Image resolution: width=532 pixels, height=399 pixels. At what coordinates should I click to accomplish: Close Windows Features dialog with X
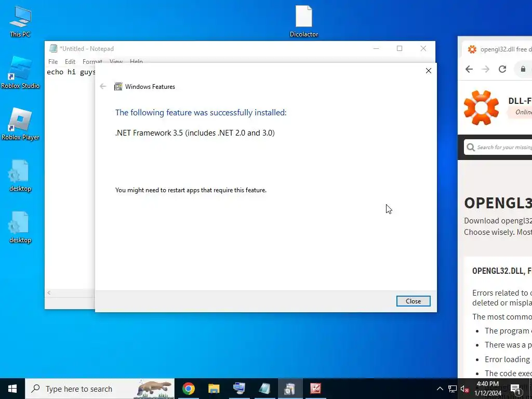(429, 71)
